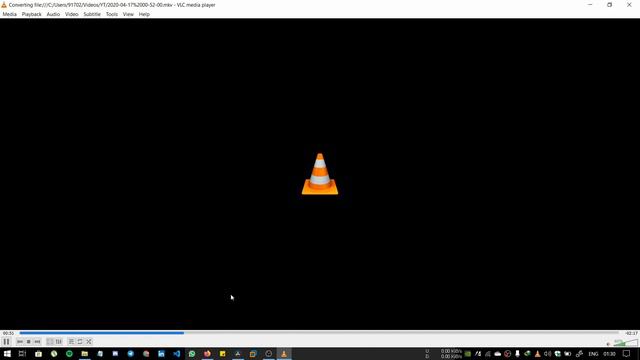Open the clock showing 01:30
The image size is (640, 360).
(x=609, y=354)
